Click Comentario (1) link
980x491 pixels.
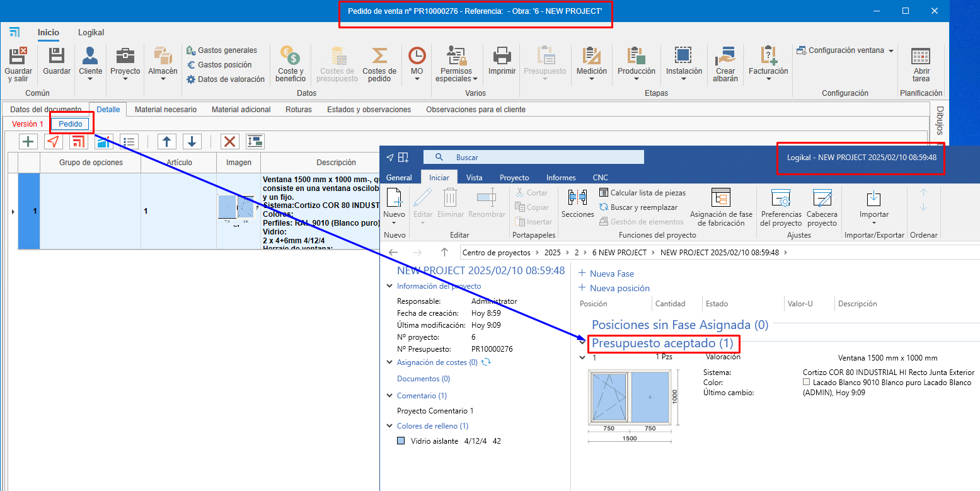[422, 396]
